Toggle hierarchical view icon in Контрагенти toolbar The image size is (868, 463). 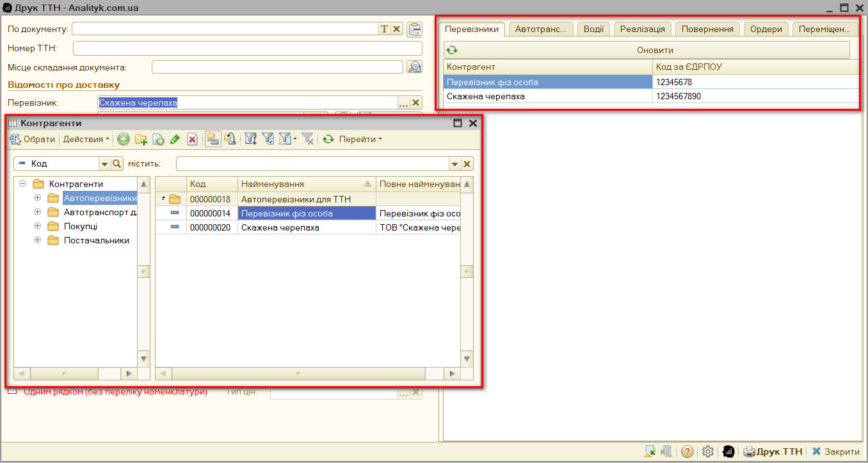213,139
